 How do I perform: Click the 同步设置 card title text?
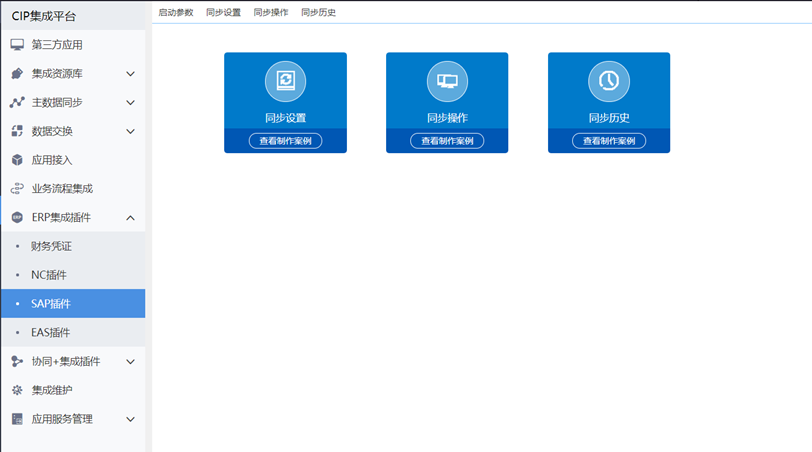click(x=285, y=118)
